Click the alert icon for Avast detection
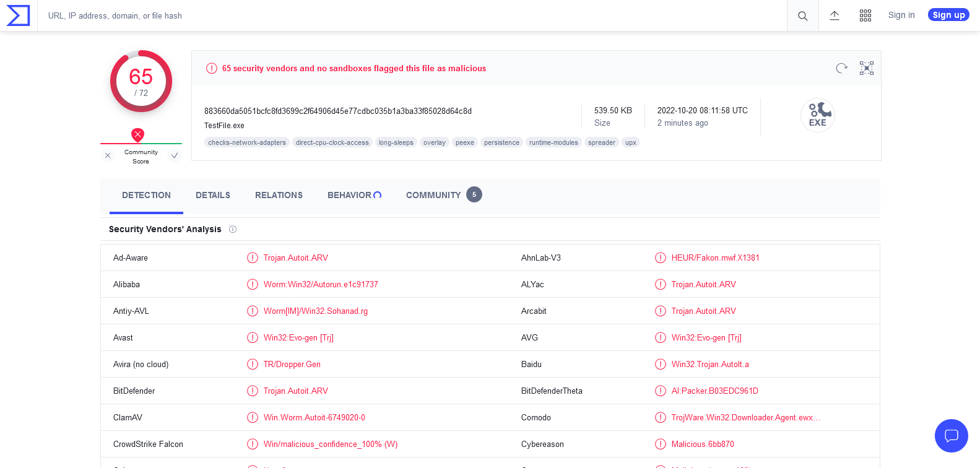 253,337
